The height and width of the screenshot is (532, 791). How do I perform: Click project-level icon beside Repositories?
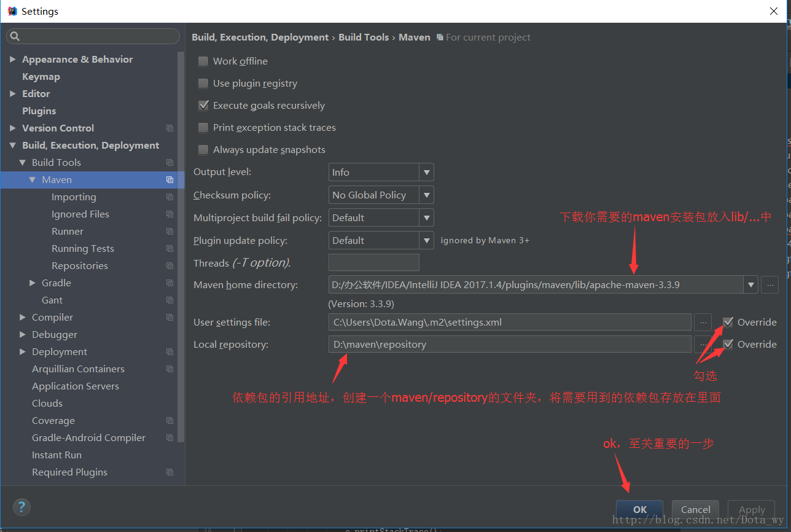tap(170, 266)
